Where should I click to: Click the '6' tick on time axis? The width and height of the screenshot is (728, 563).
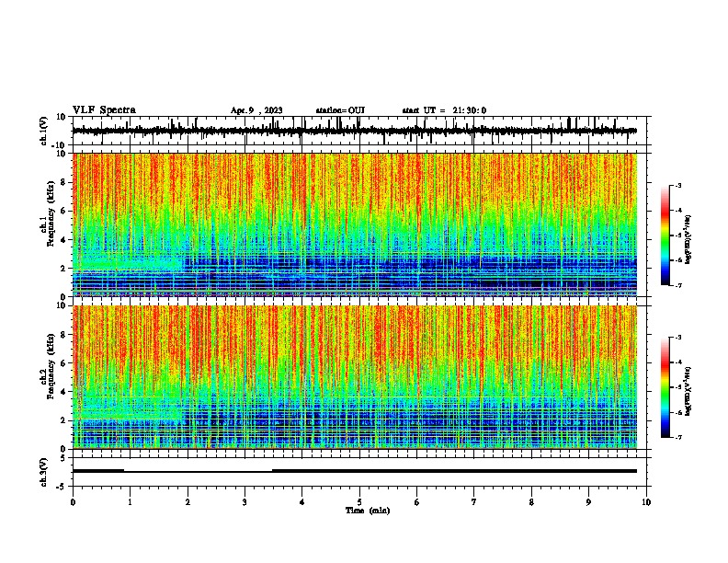pyautogui.click(x=417, y=502)
